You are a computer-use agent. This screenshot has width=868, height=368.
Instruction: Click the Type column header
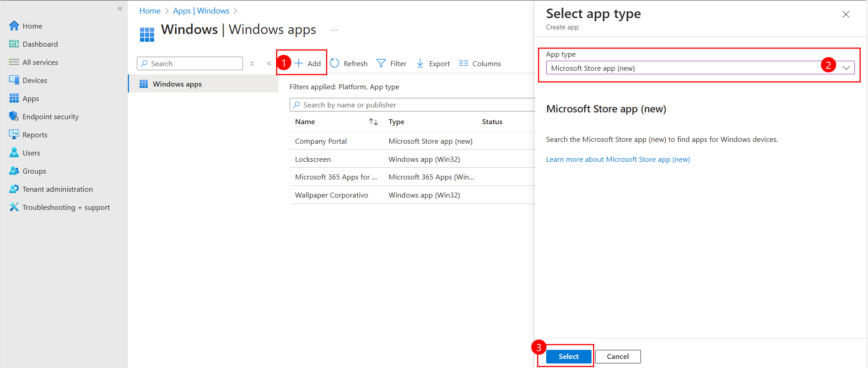tap(397, 122)
